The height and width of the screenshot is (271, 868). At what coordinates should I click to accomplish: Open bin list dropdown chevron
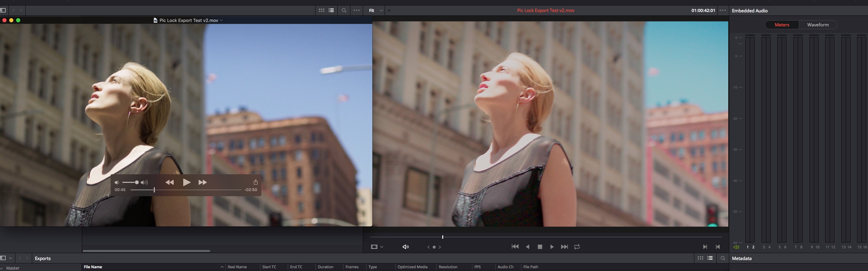click(x=11, y=258)
